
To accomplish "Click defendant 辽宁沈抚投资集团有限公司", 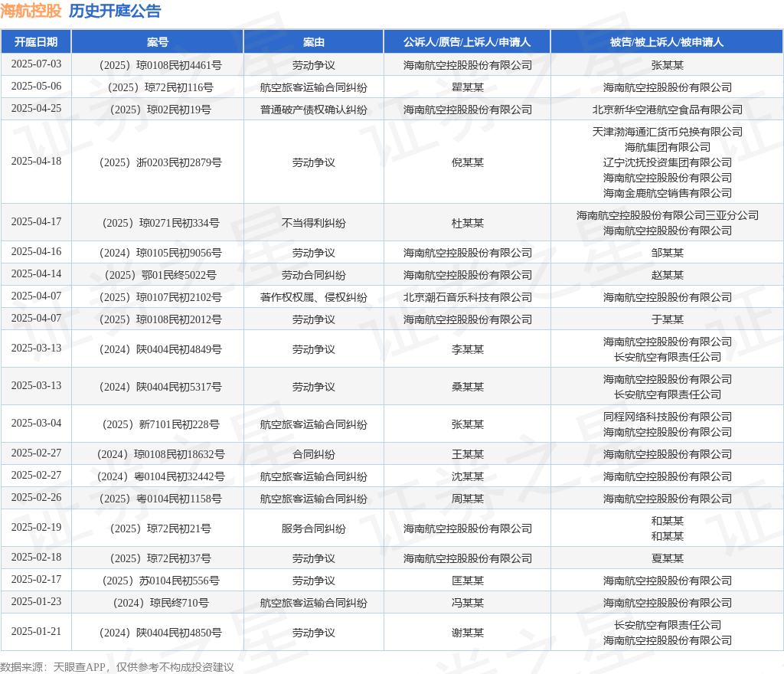I will [x=667, y=162].
